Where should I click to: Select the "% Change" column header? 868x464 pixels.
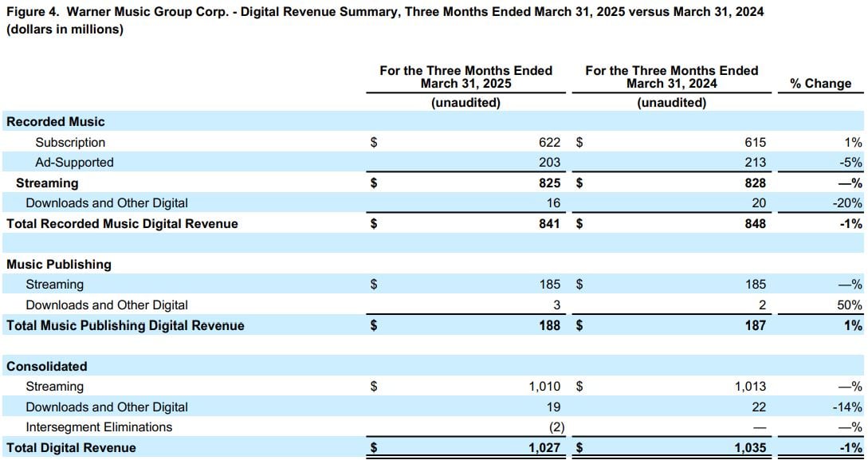click(820, 84)
